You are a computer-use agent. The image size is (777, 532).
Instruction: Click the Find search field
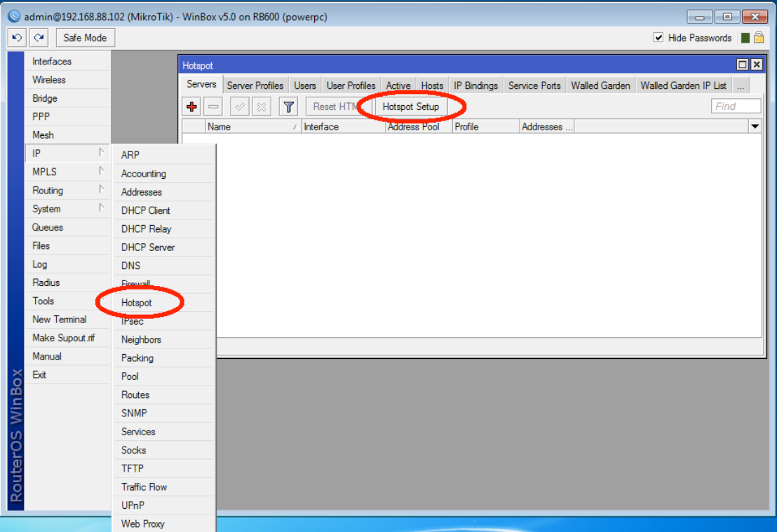736,106
